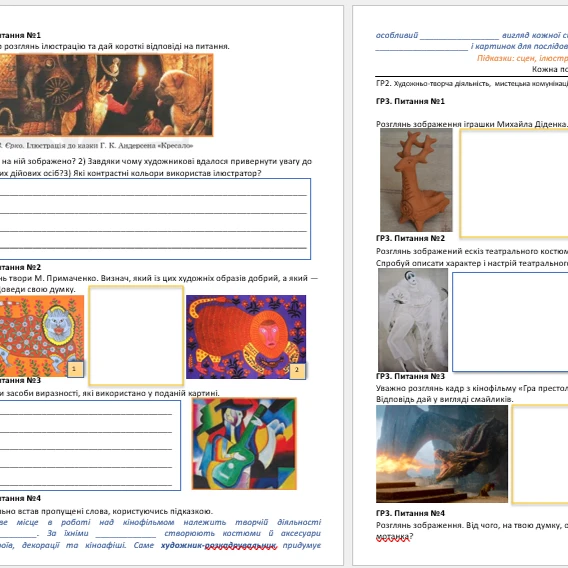Viewport: 568px width, 568px height.
Task: Click the Primachenko blue-faced beast painting
Action: point(42,336)
